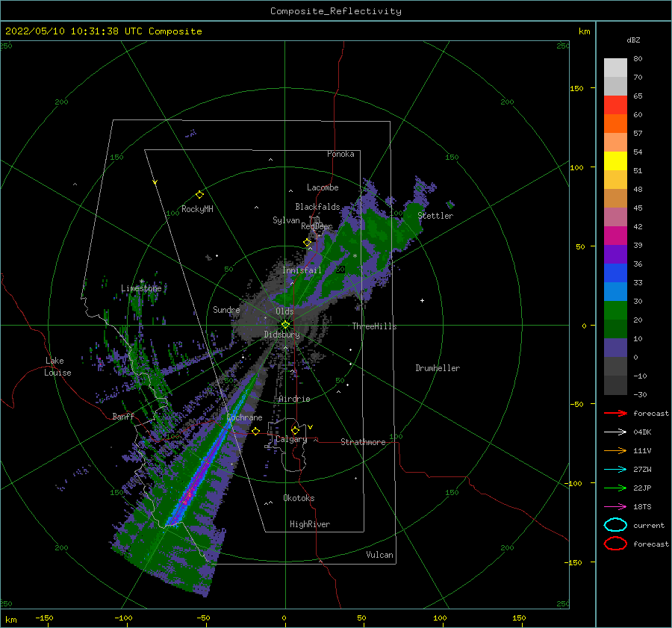Click the white 04DK arrow icon
Image resolution: width=672 pixels, height=628 pixels.
coord(615,432)
